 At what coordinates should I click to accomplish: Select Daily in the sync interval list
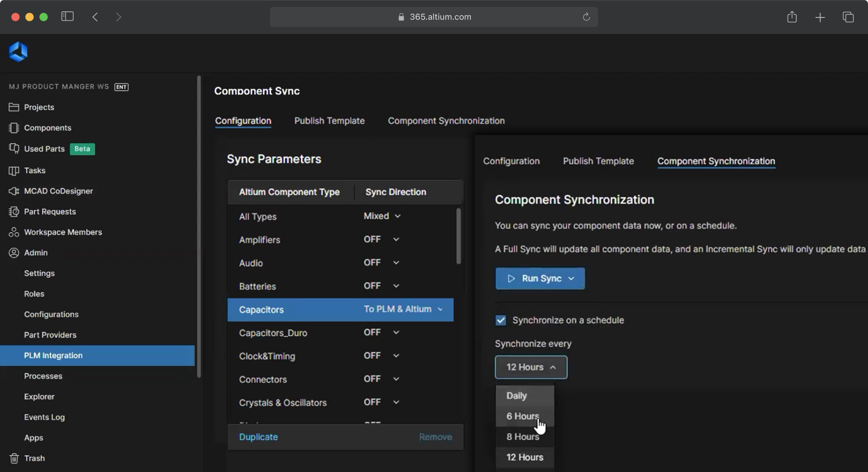click(517, 396)
